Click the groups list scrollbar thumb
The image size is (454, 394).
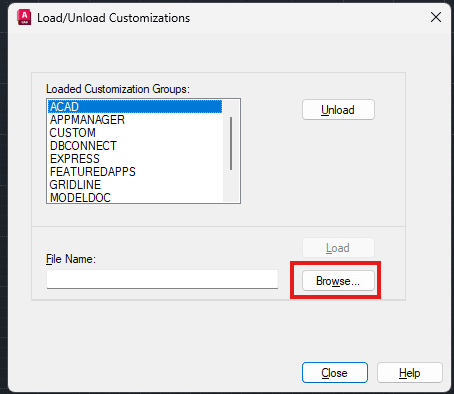[231, 143]
